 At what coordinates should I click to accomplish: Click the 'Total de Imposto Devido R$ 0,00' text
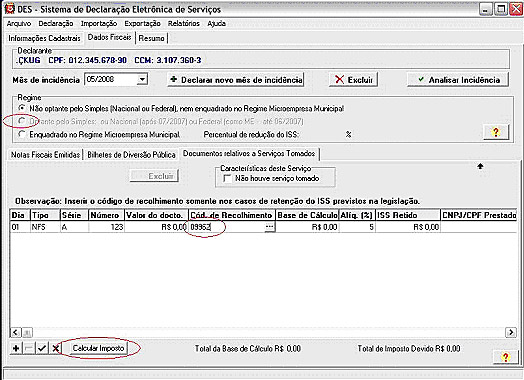tap(409, 349)
